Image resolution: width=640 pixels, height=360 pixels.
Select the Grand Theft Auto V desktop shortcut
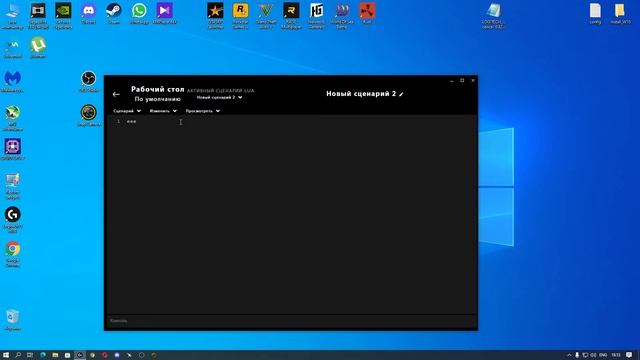click(x=266, y=16)
